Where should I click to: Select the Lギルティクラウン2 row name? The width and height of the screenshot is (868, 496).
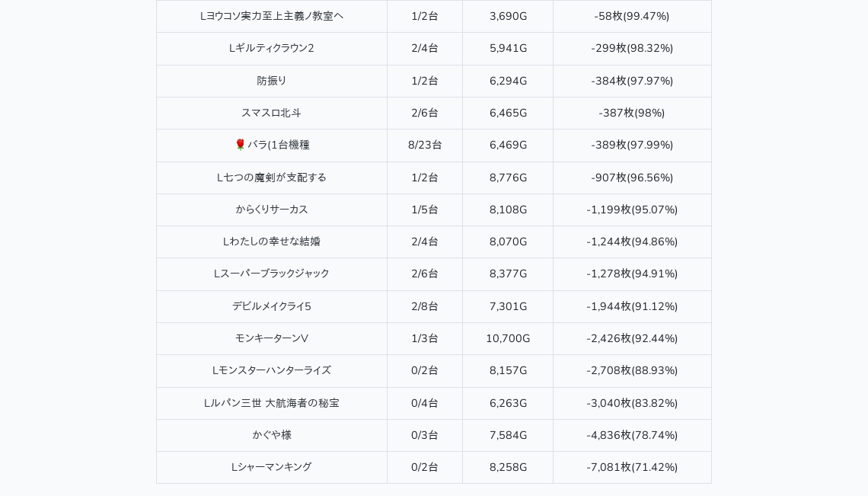pos(272,48)
